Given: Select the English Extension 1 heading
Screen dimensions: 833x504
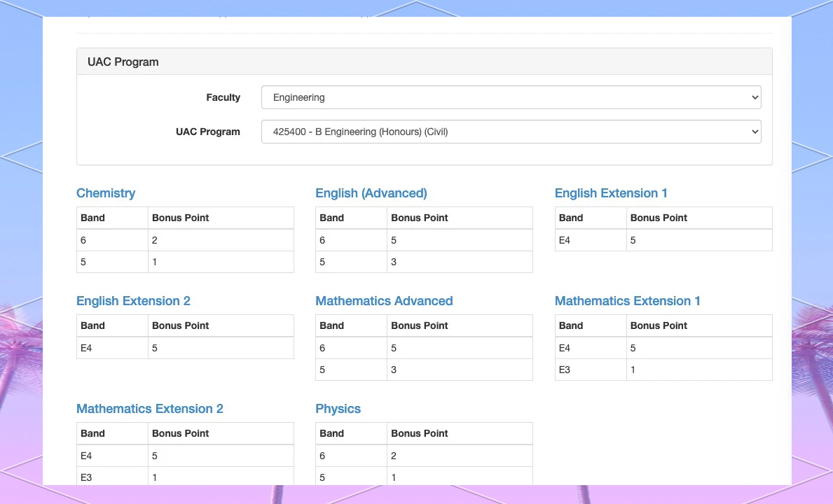Looking at the screenshot, I should (x=610, y=193).
